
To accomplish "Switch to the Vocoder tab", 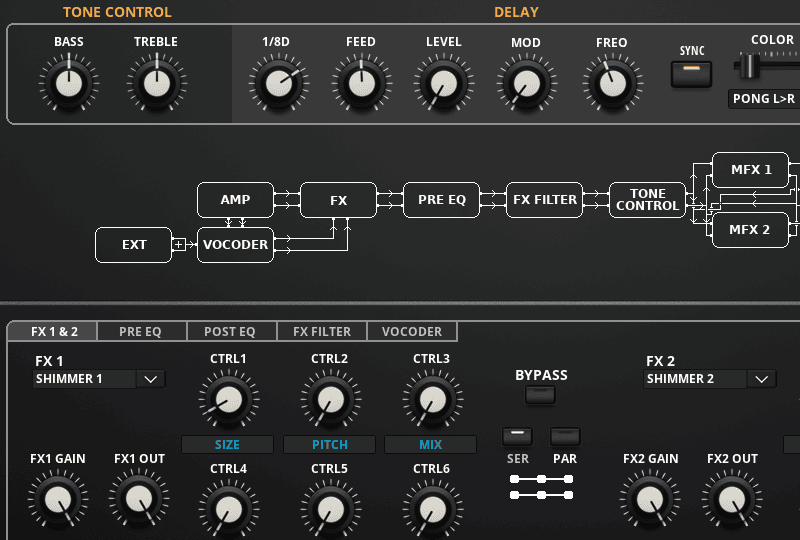I will (x=411, y=331).
